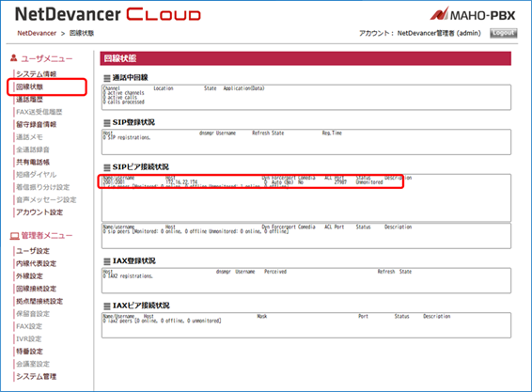Open 全通話録音 page
The height and width of the screenshot is (392, 532).
(33, 149)
